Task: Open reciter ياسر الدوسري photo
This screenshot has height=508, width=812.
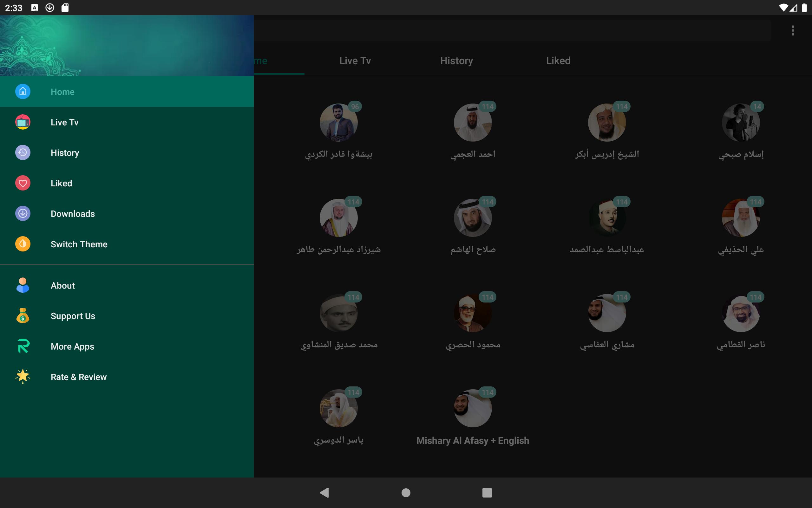Action: click(x=338, y=408)
